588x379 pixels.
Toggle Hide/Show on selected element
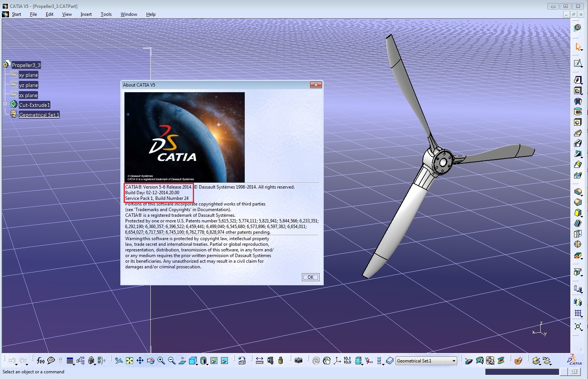coord(214,361)
